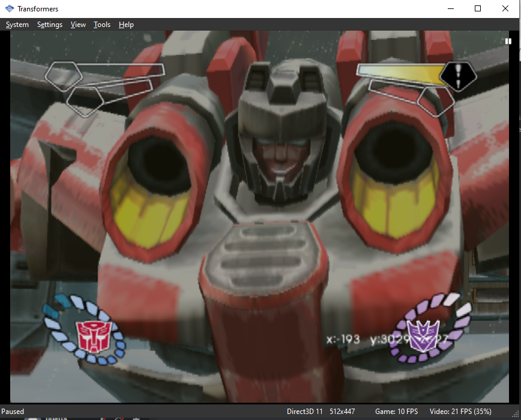Click the window resize grip

click(517, 413)
